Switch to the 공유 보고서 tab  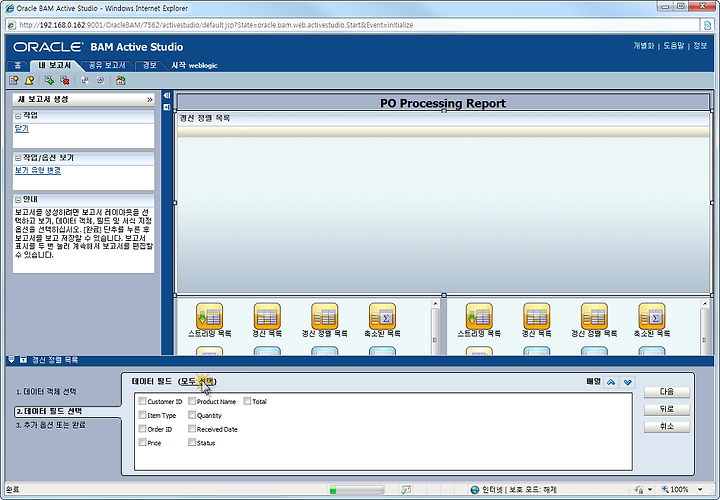(x=107, y=66)
